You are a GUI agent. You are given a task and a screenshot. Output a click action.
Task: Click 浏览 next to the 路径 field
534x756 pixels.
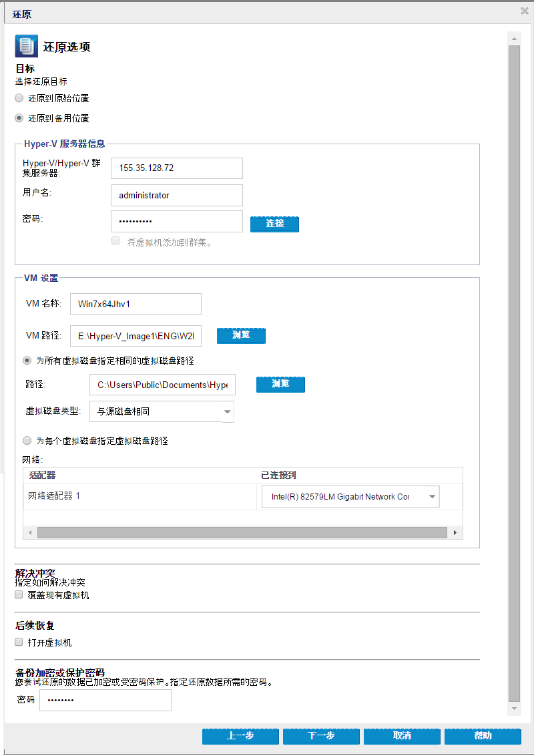[x=280, y=385]
